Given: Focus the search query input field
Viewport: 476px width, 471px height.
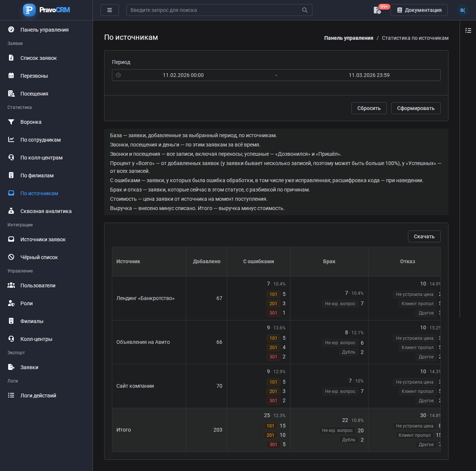Looking at the screenshot, I should click(214, 10).
